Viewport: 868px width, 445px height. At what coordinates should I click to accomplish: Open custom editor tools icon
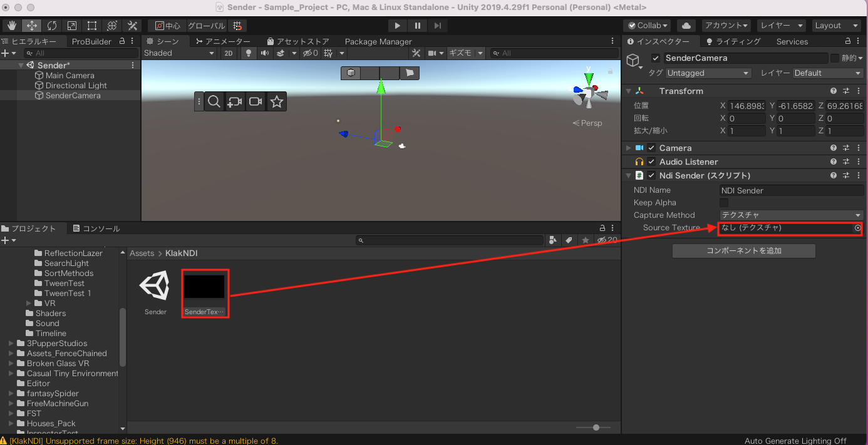pyautogui.click(x=132, y=26)
